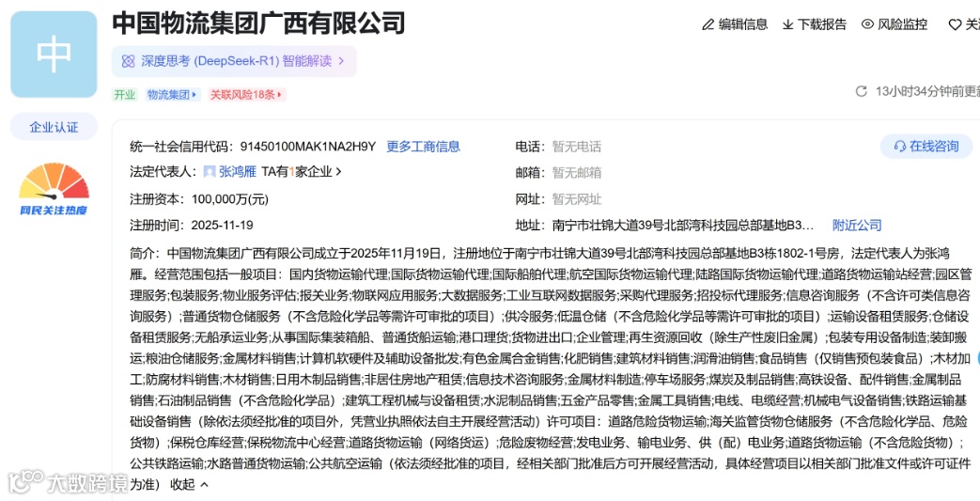
Task: Click the refresh update icon
Action: (x=862, y=91)
